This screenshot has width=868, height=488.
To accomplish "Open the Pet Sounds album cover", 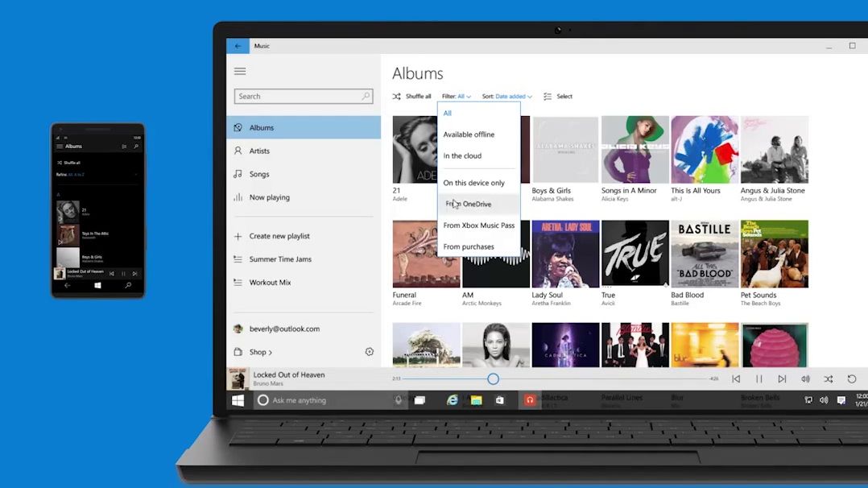I will [775, 254].
